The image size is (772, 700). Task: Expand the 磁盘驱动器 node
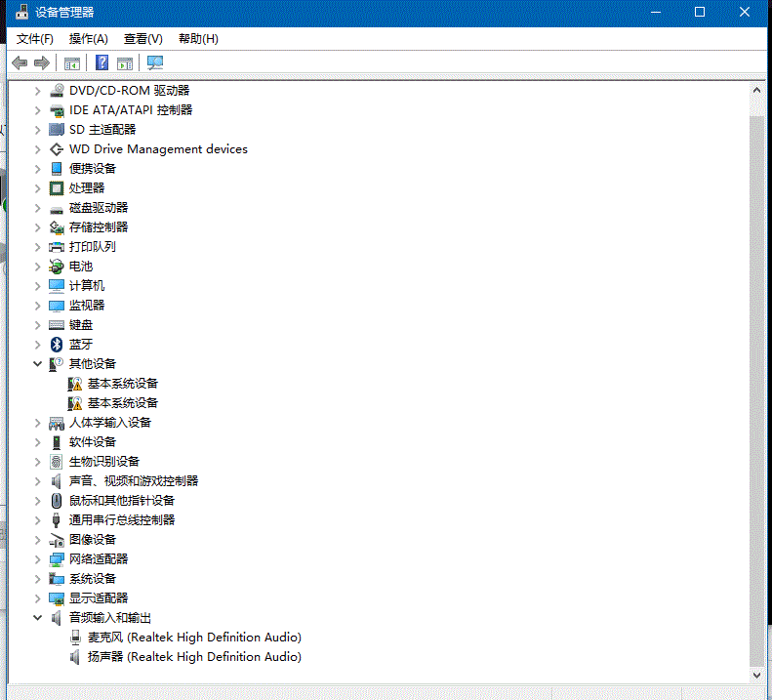click(x=37, y=208)
